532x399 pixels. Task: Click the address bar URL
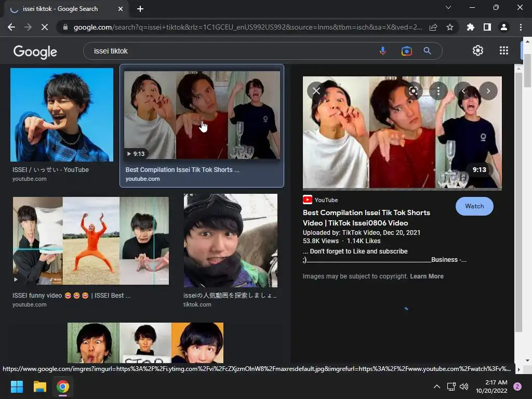tap(248, 27)
